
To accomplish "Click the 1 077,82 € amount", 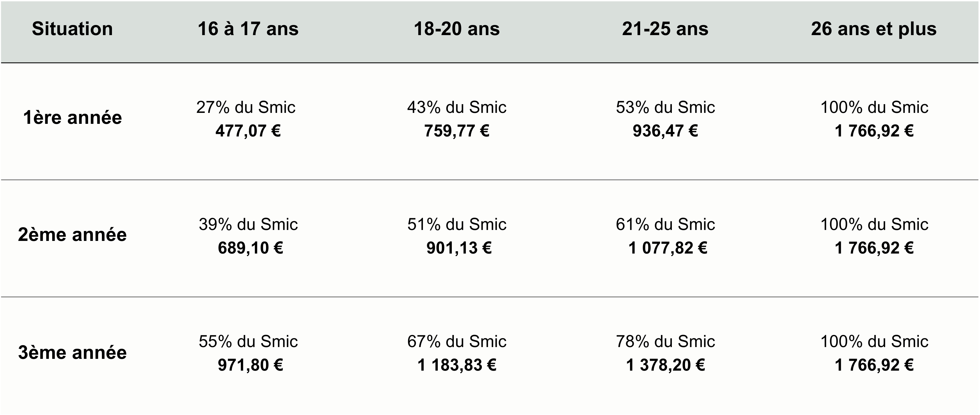I will pyautogui.click(x=668, y=248).
